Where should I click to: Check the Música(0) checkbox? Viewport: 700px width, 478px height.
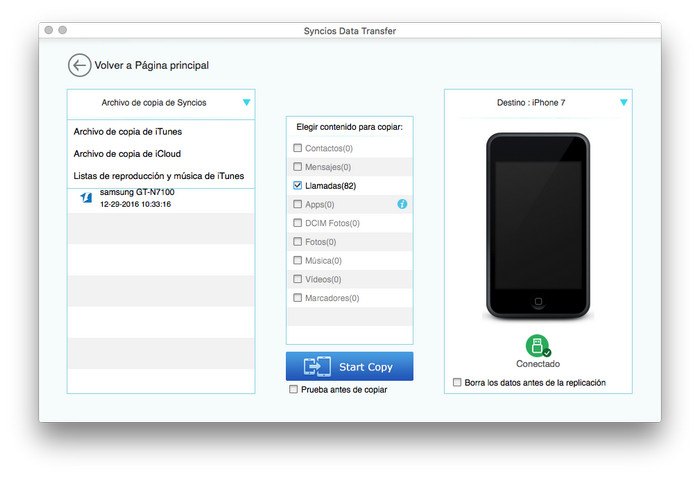pos(297,260)
